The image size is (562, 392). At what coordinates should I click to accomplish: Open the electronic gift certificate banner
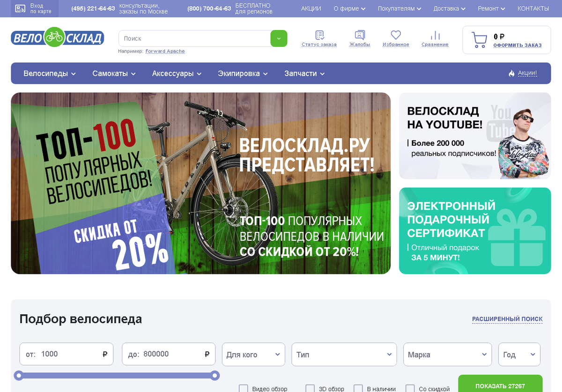click(x=475, y=231)
